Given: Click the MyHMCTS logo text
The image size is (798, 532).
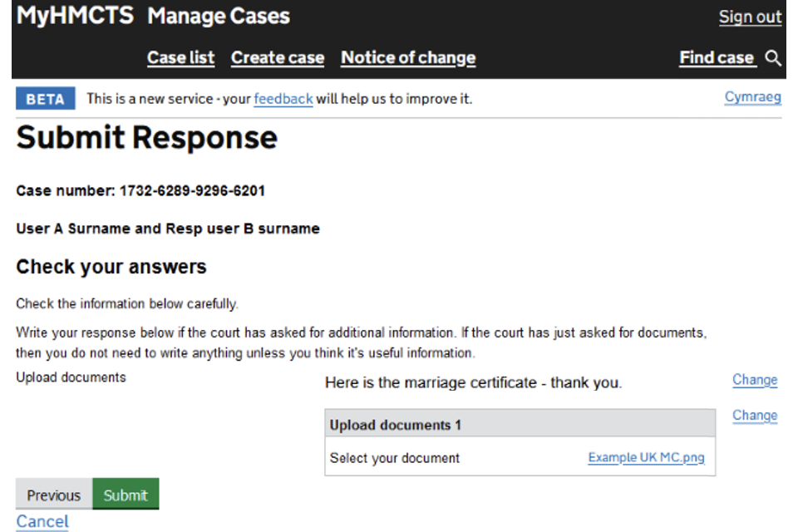Looking at the screenshot, I should [75, 16].
